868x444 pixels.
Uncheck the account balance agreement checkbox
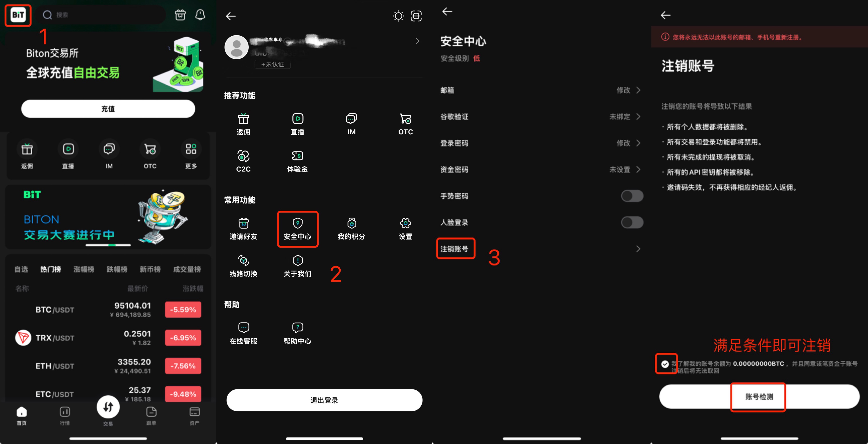click(665, 364)
